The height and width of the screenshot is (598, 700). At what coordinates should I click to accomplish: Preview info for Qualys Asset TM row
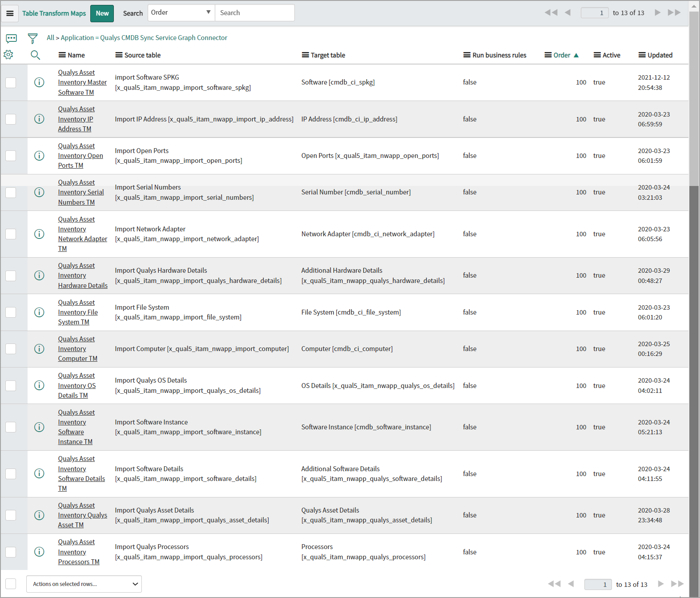(x=39, y=515)
